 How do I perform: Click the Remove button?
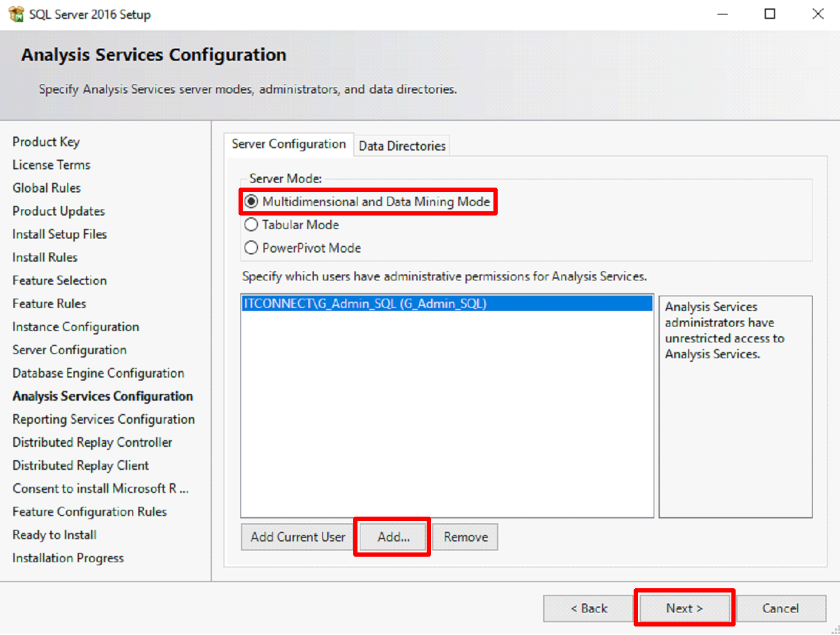[466, 537]
